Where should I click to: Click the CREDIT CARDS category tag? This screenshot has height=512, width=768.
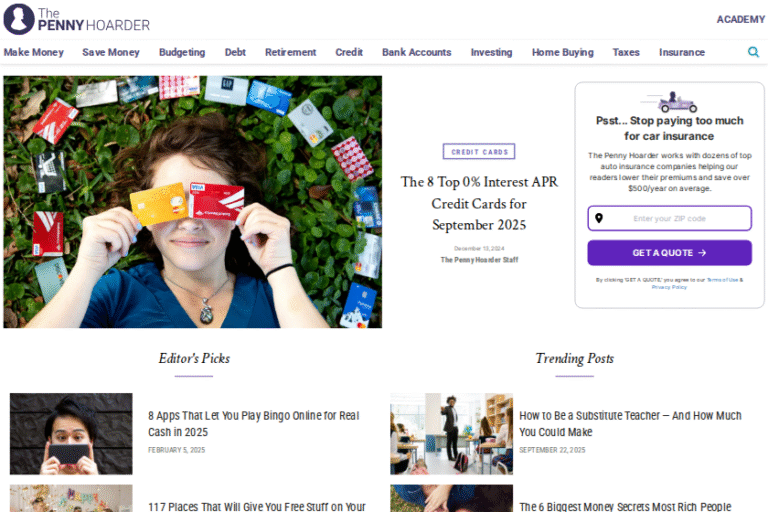(x=479, y=152)
